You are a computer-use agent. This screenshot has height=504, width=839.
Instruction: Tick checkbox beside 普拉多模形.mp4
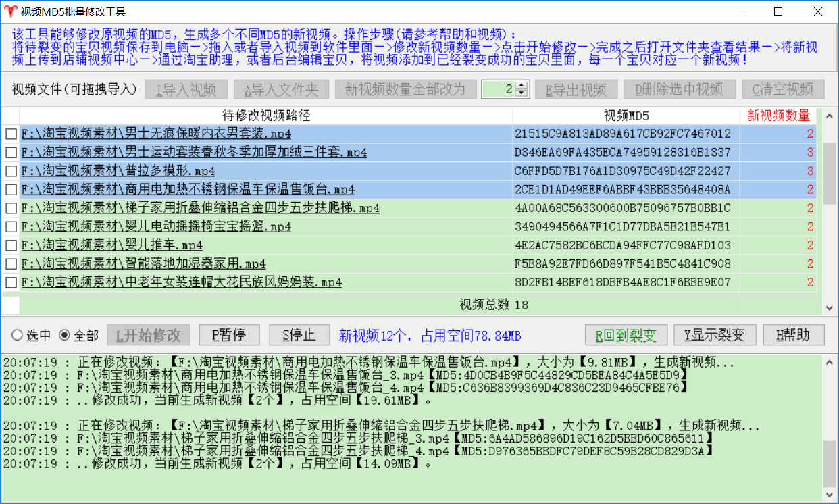coord(11,171)
